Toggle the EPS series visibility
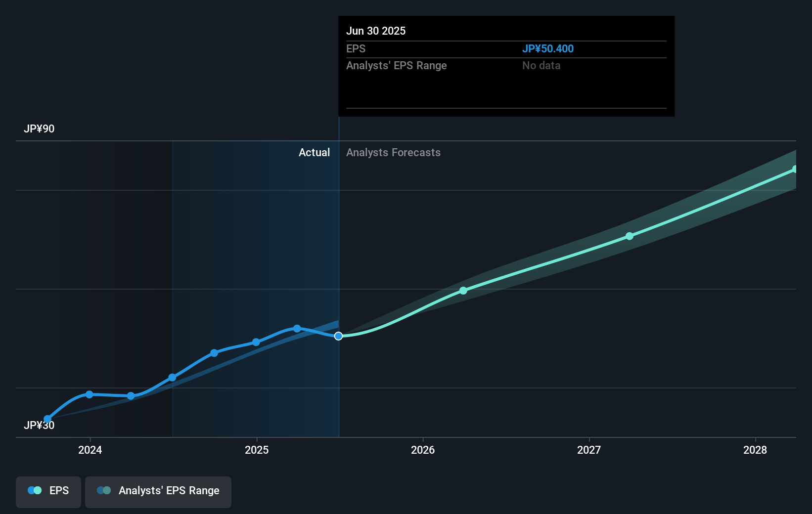812x514 pixels. tap(48, 491)
